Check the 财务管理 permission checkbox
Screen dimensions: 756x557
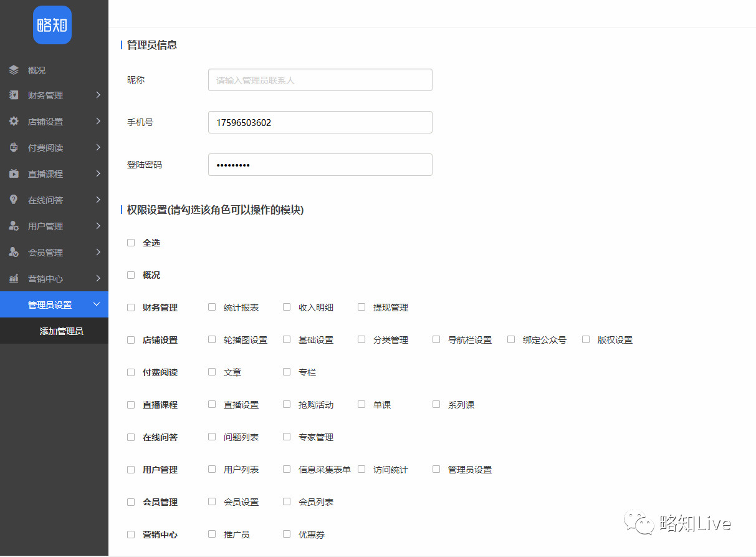[x=131, y=307]
